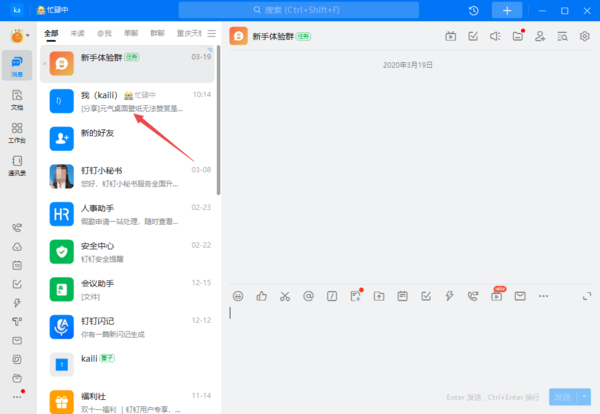Open the send button dropdown arrow
Viewport: 600px width, 414px height.
coord(583,397)
